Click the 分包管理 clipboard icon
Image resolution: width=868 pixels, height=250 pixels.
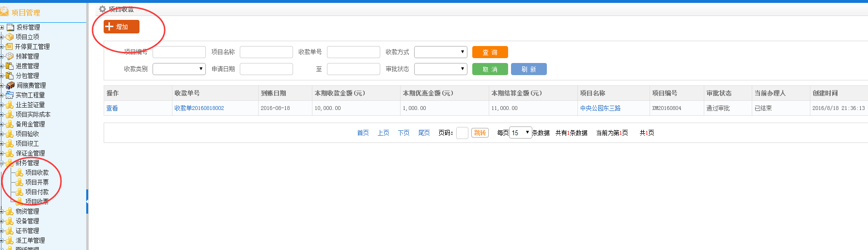10,76
